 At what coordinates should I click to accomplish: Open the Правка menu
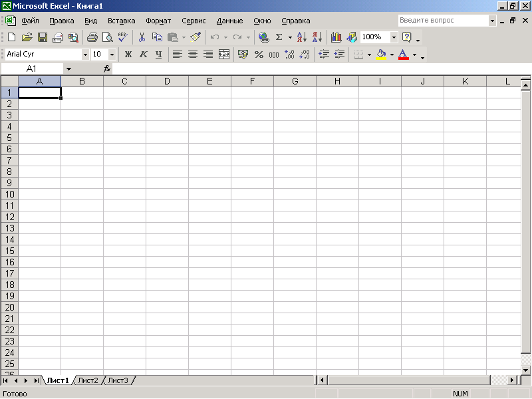click(x=62, y=21)
